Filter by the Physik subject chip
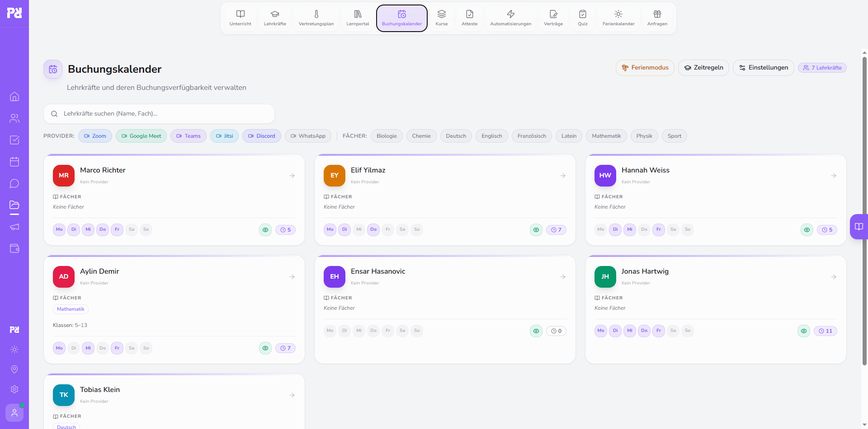Viewport: 868px width, 429px height. [644, 136]
